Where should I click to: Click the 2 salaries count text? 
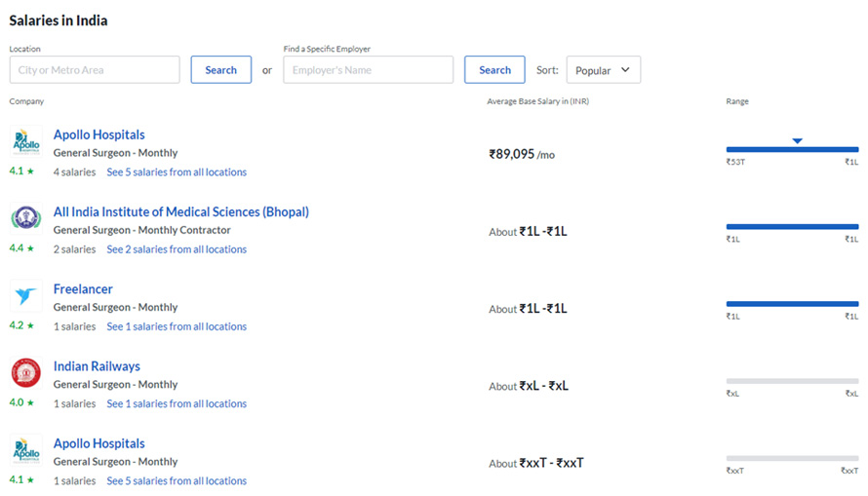pyautogui.click(x=74, y=249)
